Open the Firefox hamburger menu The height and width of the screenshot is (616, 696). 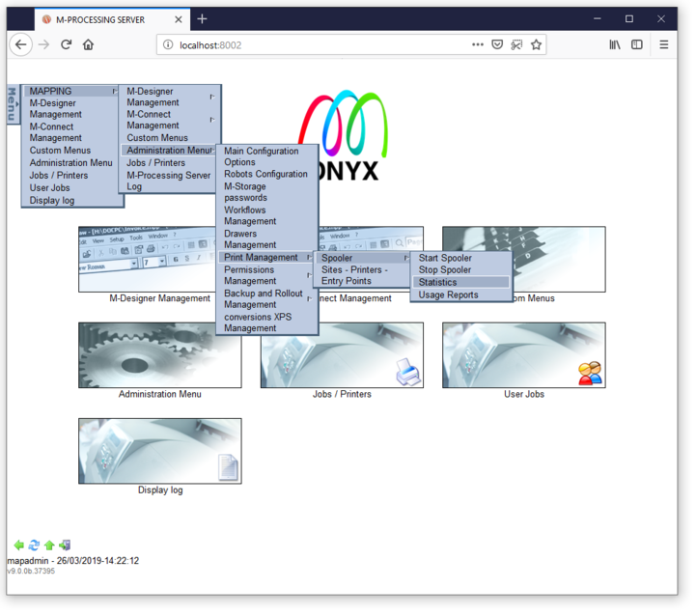663,44
